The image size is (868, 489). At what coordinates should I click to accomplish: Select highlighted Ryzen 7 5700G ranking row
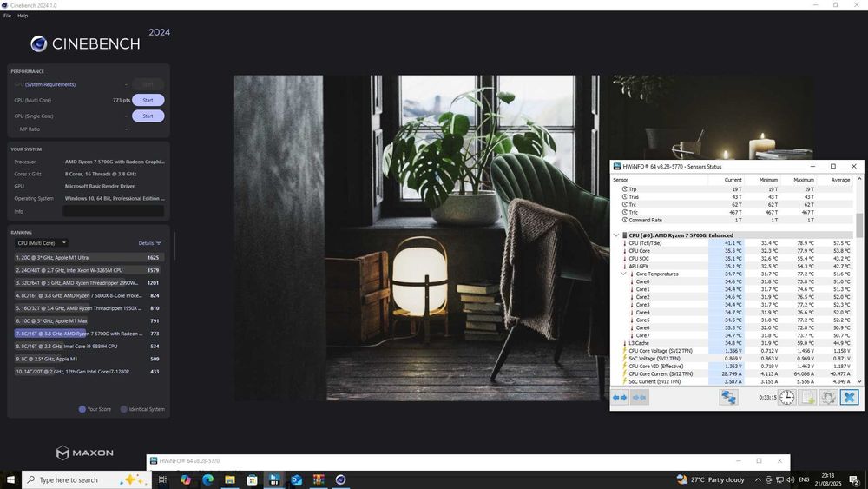point(88,334)
